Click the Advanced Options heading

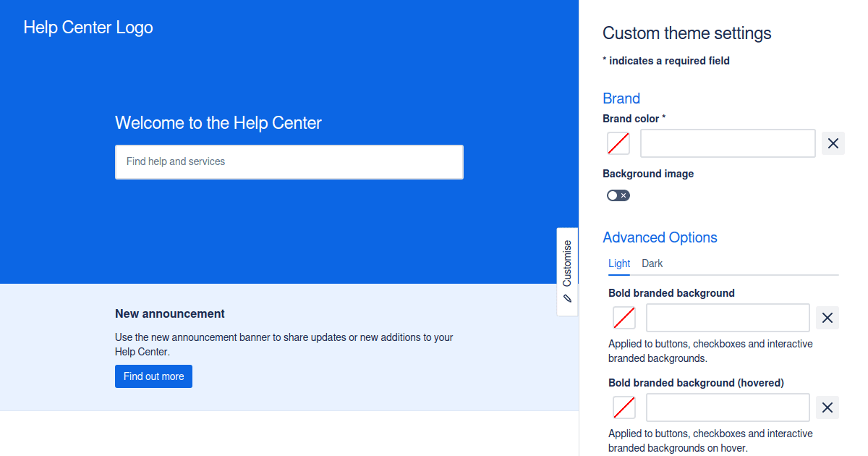660,237
